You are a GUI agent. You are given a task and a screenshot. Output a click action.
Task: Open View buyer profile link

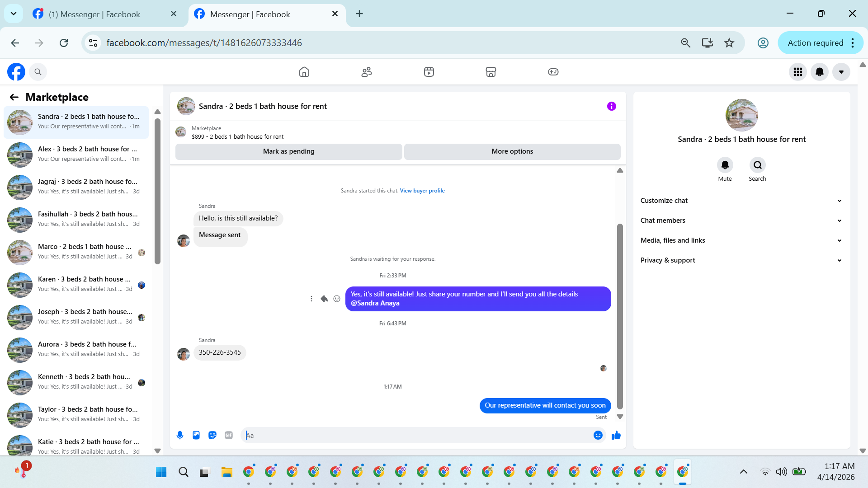(422, 191)
